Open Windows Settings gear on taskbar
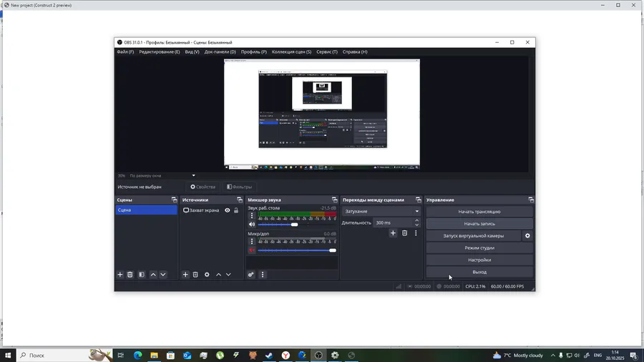The height and width of the screenshot is (362, 644). (x=335, y=355)
